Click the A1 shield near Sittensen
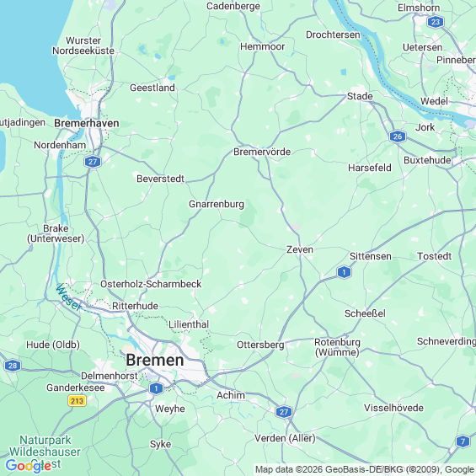 [x=344, y=272]
